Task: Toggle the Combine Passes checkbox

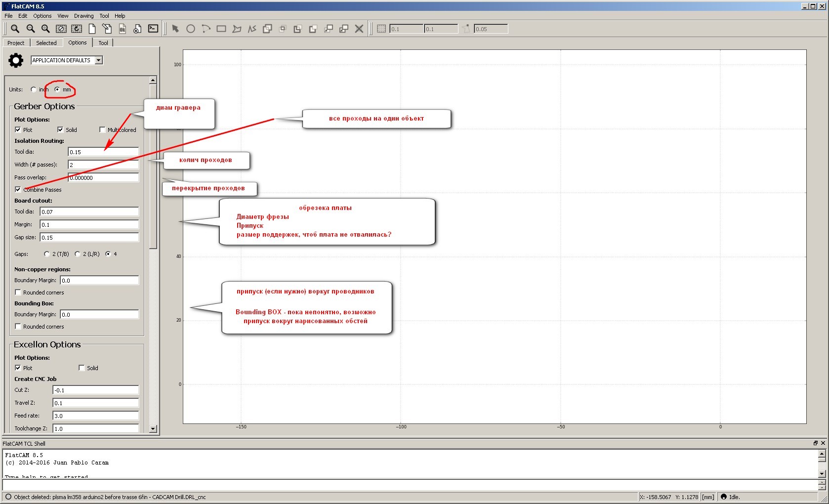Action: click(18, 189)
